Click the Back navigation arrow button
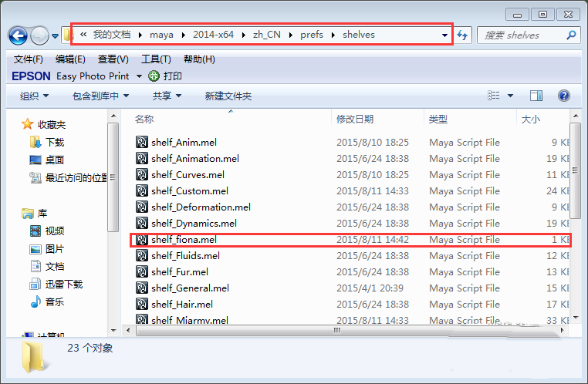This screenshot has width=588, height=384. coord(18,36)
